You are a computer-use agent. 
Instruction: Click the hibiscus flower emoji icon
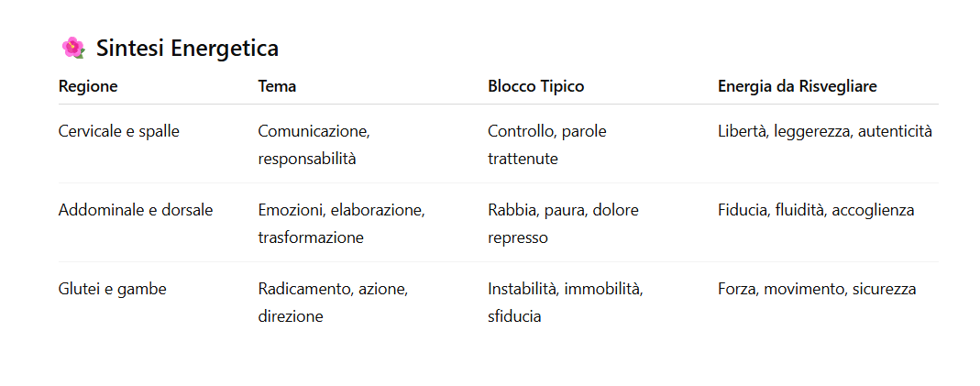(72, 48)
